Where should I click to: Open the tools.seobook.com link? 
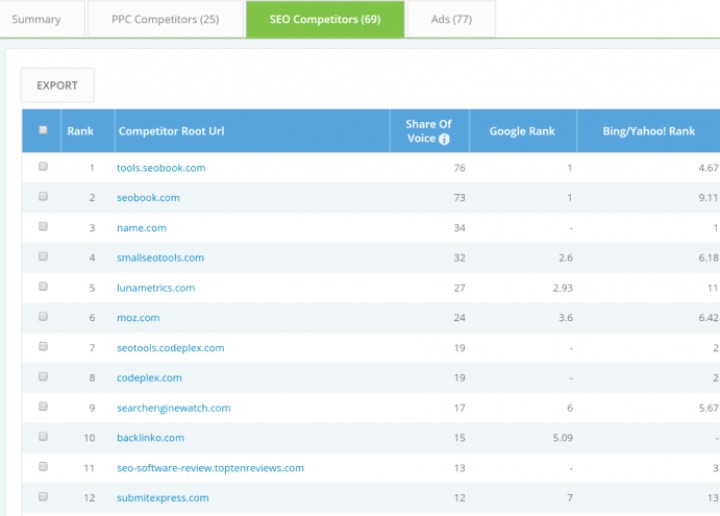[x=161, y=168]
